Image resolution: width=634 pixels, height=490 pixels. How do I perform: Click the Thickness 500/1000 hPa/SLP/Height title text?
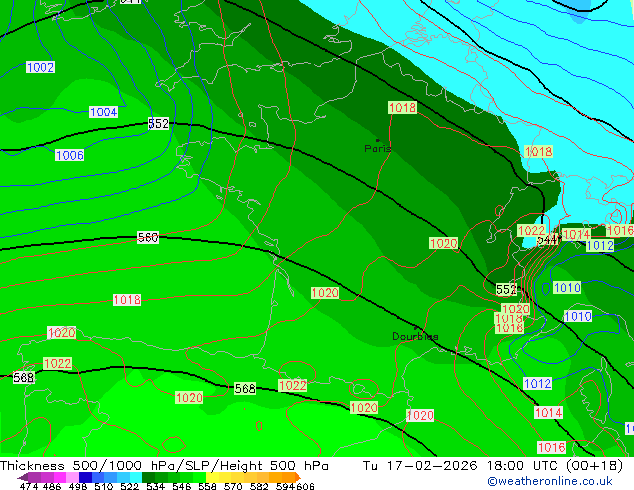tap(164, 466)
